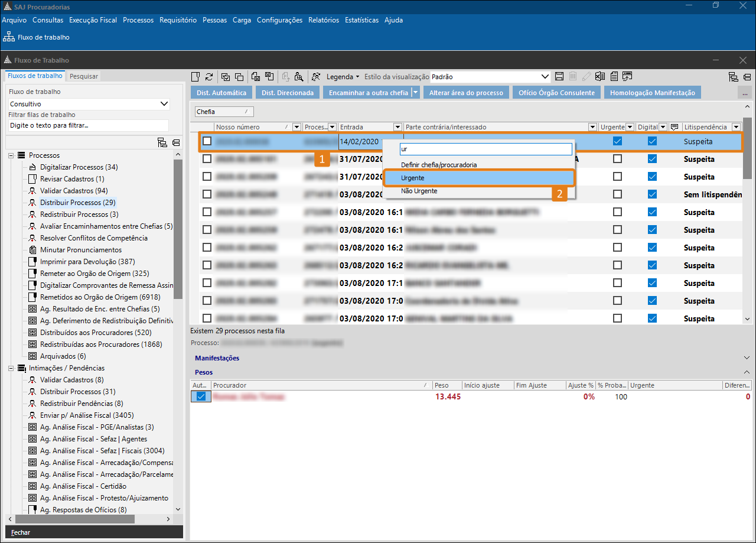This screenshot has height=543, width=756.
Task: Open the Litispendência column filter arrow
Action: pos(736,127)
